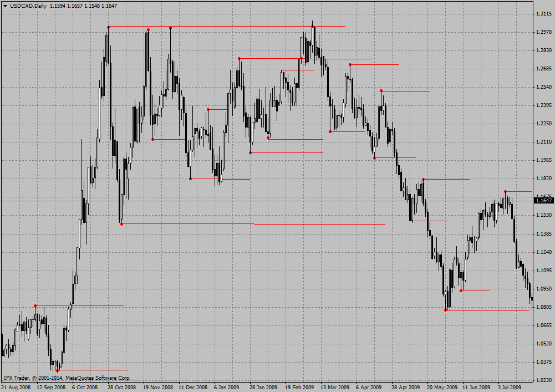
Task: Click the triangle arrow beside USDCAD,Daily
Action: click(4, 5)
